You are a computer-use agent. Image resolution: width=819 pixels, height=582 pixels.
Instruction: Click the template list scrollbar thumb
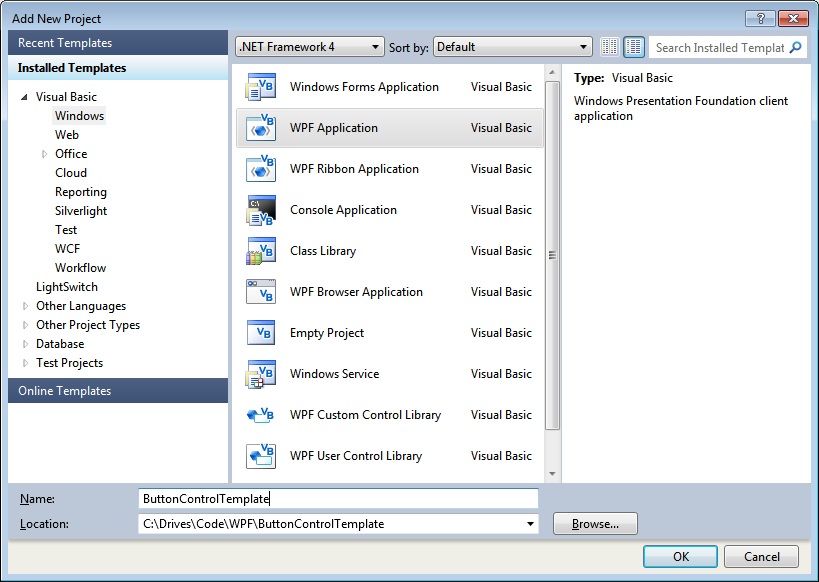pos(552,255)
